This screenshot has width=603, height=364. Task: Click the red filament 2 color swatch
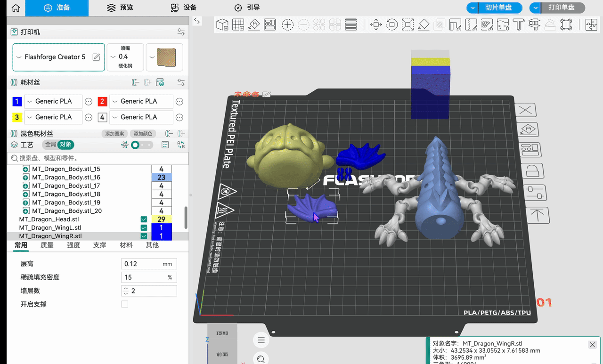[x=102, y=102]
